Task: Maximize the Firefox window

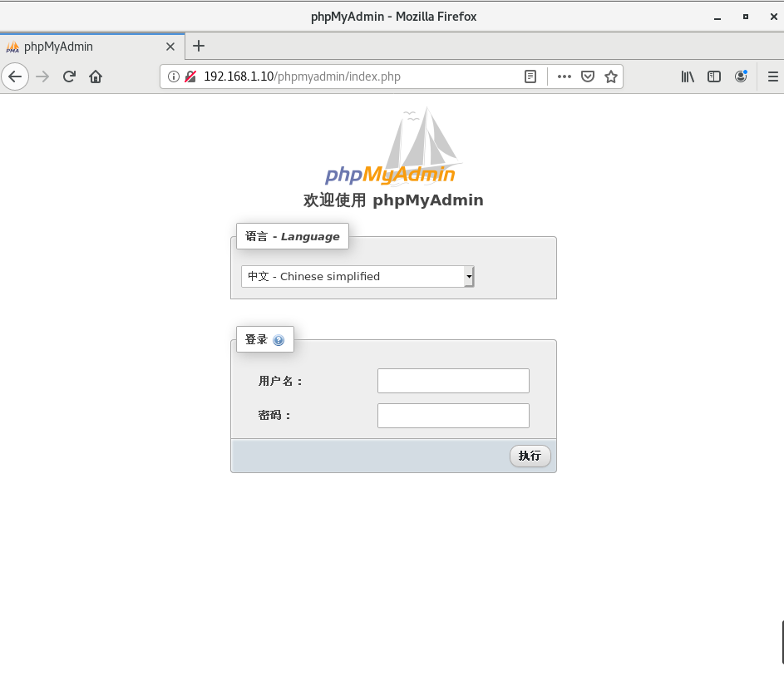Action: 746,17
